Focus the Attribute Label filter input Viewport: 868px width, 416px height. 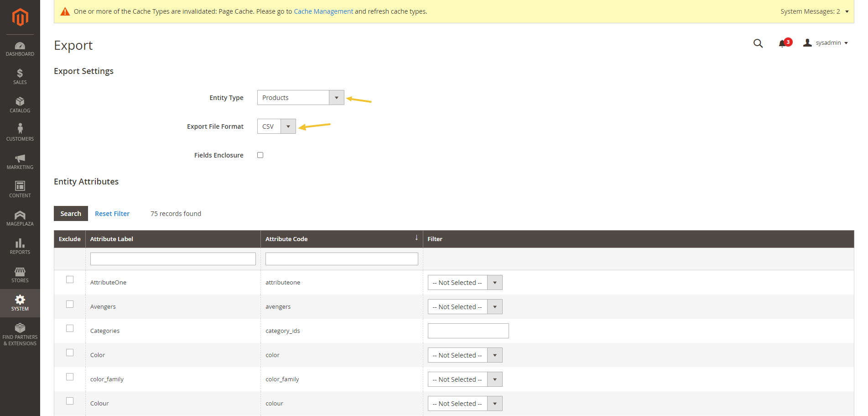click(173, 259)
